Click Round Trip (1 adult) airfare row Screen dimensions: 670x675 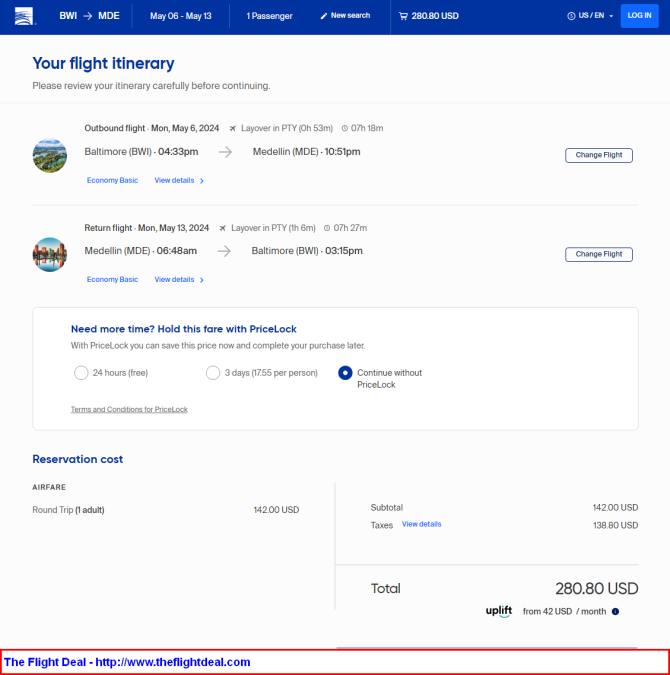click(x=166, y=510)
